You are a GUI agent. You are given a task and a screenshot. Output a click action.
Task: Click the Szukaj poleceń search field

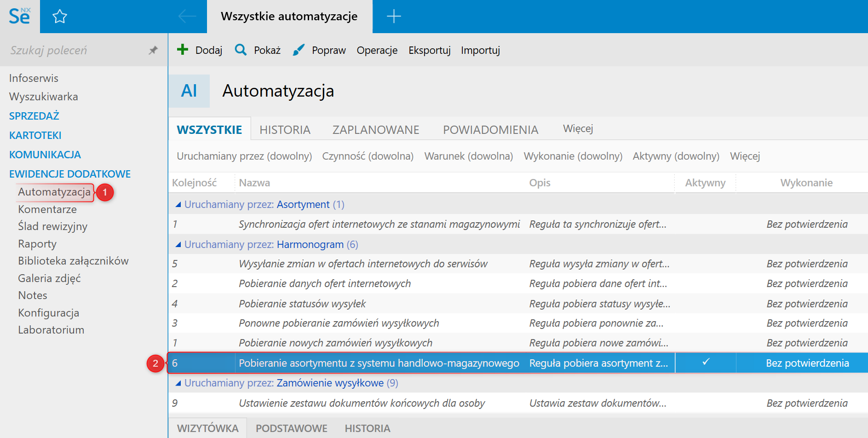tap(74, 50)
